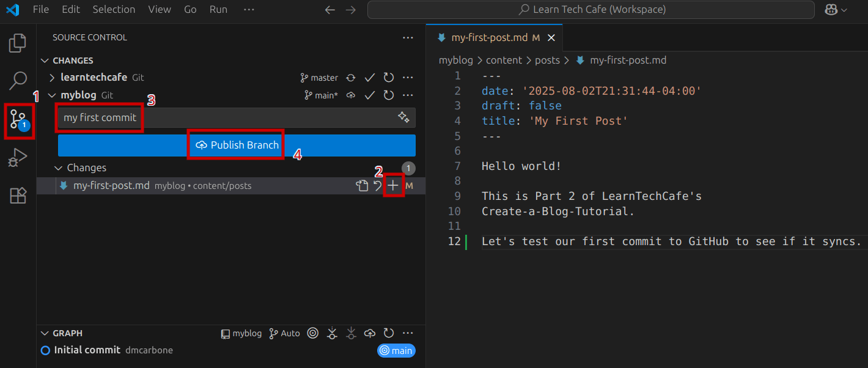Click the title: 'My First Post' line

pyautogui.click(x=555, y=121)
